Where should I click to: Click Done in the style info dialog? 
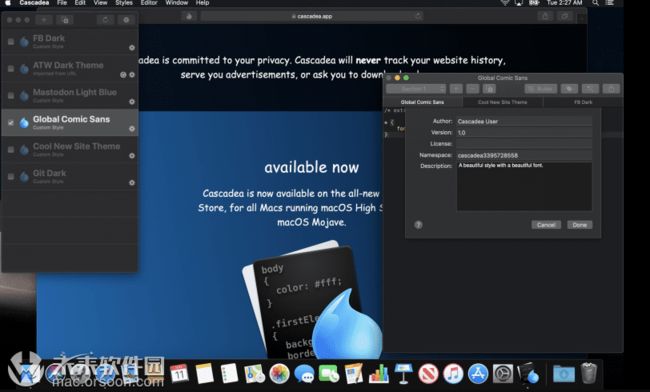pos(580,225)
